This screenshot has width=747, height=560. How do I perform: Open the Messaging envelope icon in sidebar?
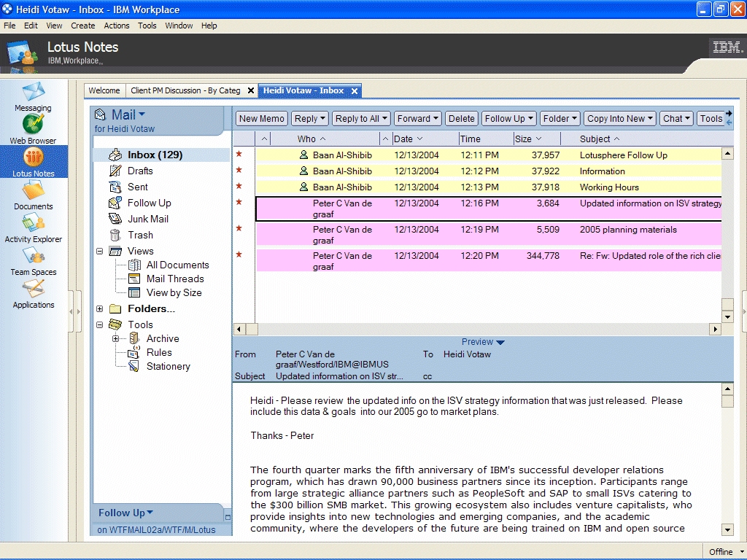[34, 91]
